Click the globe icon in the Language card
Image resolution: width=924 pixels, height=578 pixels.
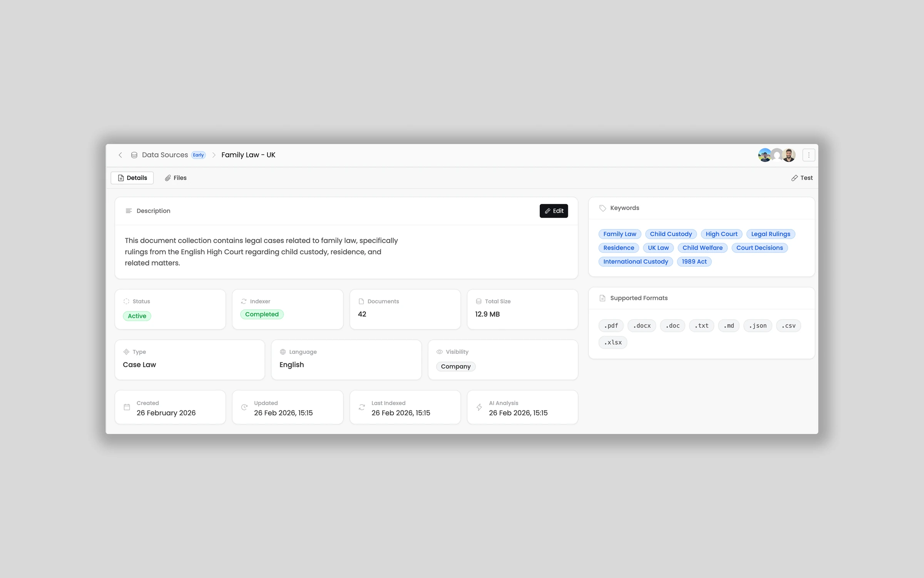click(x=282, y=352)
